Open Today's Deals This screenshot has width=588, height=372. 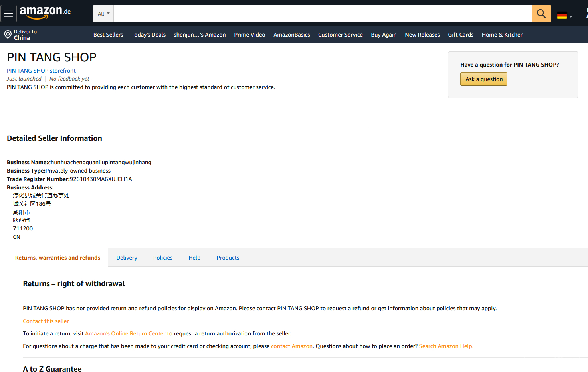148,35
